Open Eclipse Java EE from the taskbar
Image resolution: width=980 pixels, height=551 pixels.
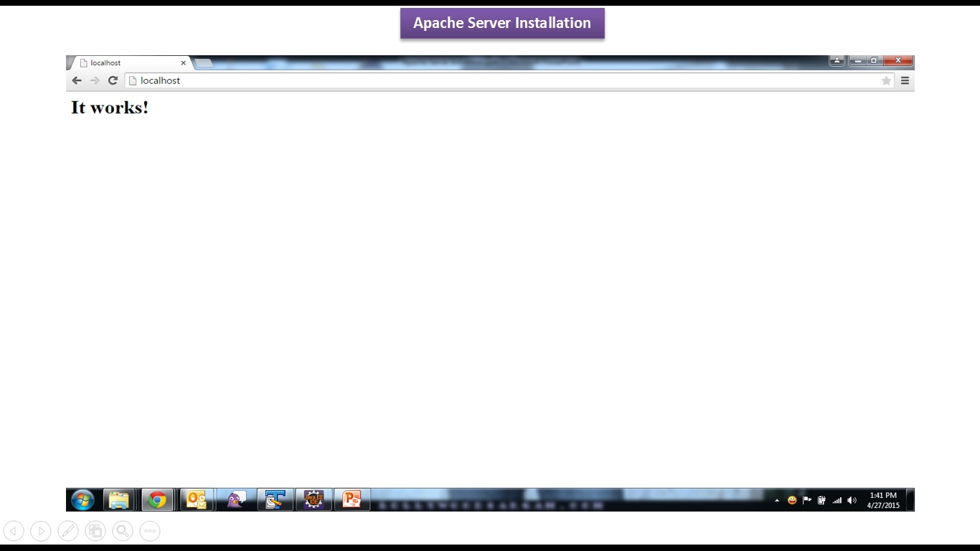click(314, 499)
